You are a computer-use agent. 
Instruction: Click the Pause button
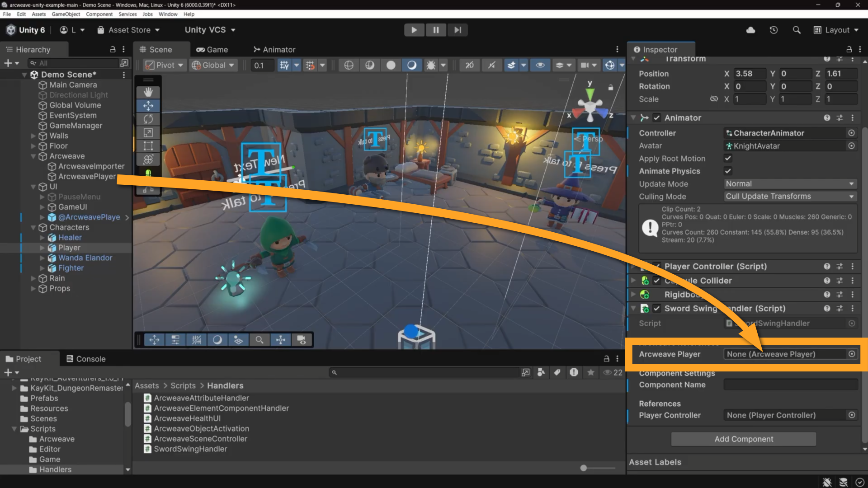click(x=436, y=30)
